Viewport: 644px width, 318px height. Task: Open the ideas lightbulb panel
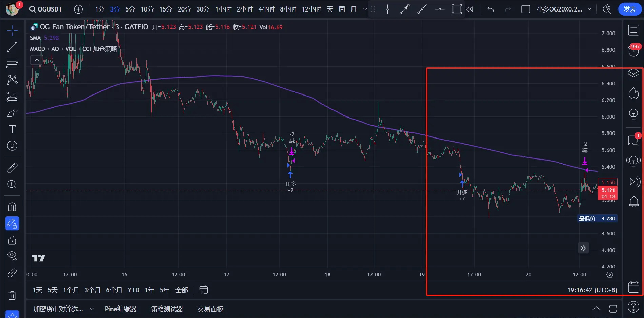click(x=633, y=114)
